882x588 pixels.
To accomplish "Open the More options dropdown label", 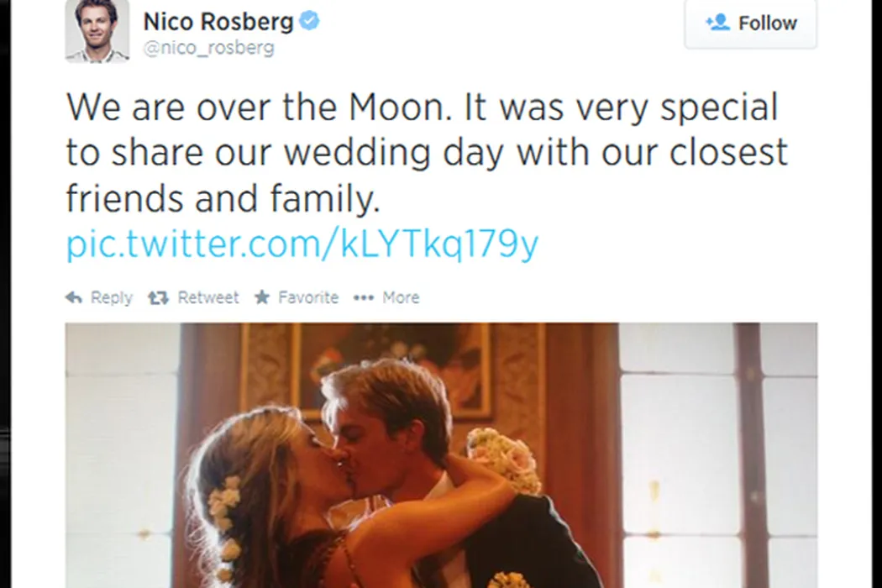I will click(401, 297).
